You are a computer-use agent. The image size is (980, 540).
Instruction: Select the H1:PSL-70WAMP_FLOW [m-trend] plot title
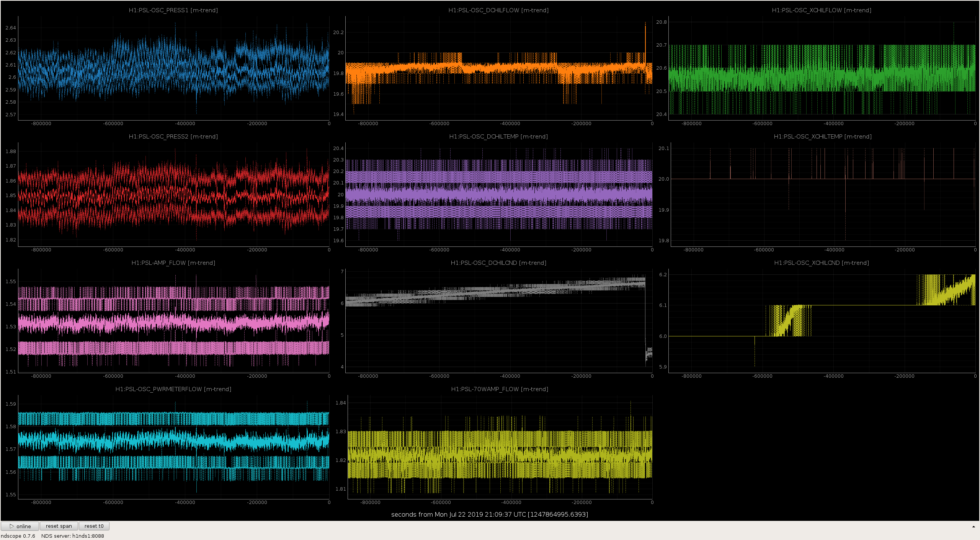[x=500, y=389]
